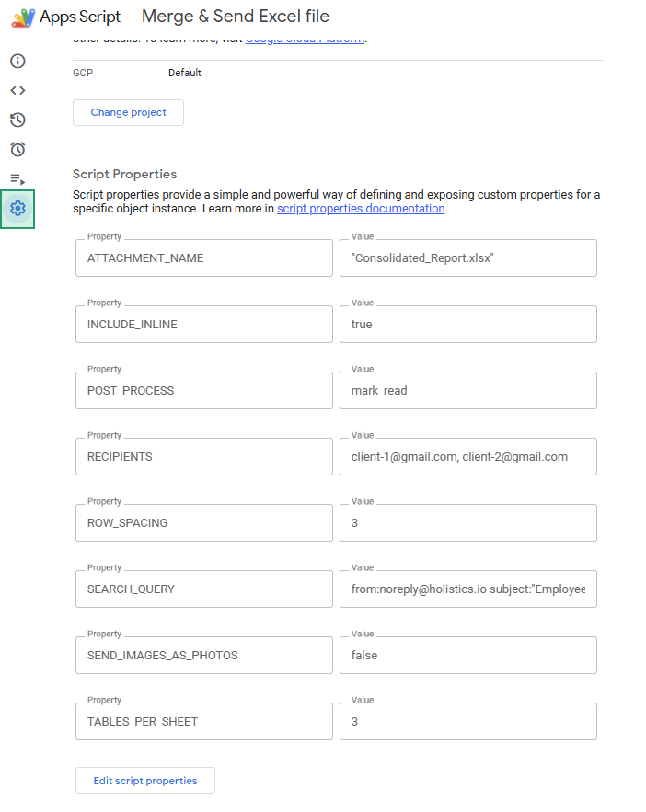Open the Executions list icon
The height and width of the screenshot is (812, 646).
pos(17,179)
